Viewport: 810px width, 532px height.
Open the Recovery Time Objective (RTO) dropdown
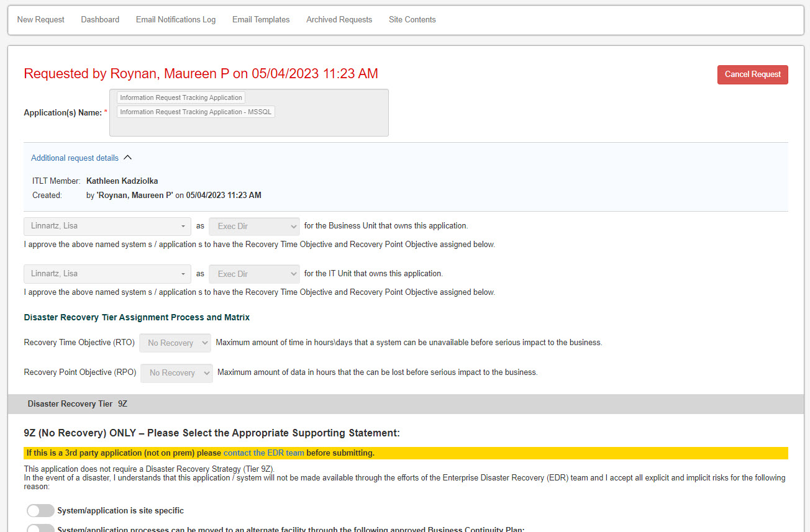coord(175,343)
